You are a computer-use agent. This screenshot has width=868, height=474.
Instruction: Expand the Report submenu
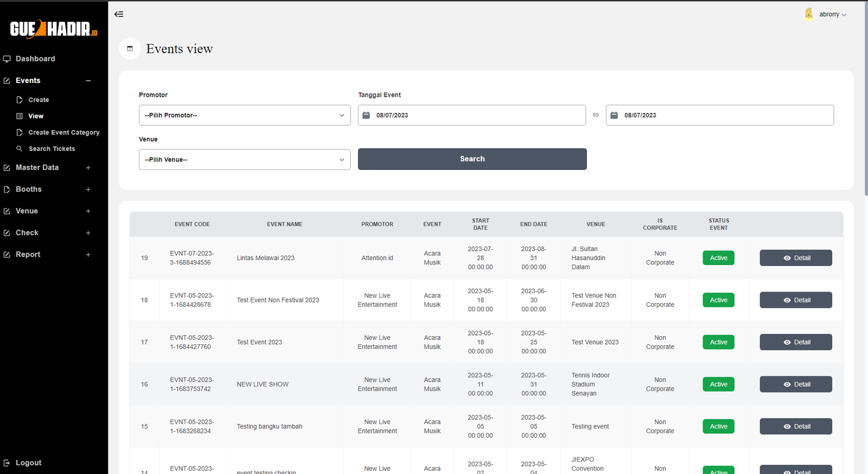pos(88,255)
